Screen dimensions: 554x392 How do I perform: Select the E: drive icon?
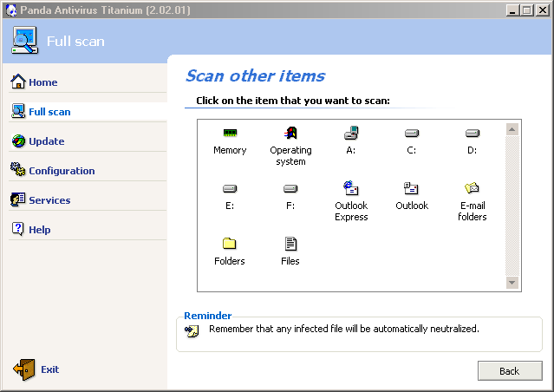click(x=230, y=189)
